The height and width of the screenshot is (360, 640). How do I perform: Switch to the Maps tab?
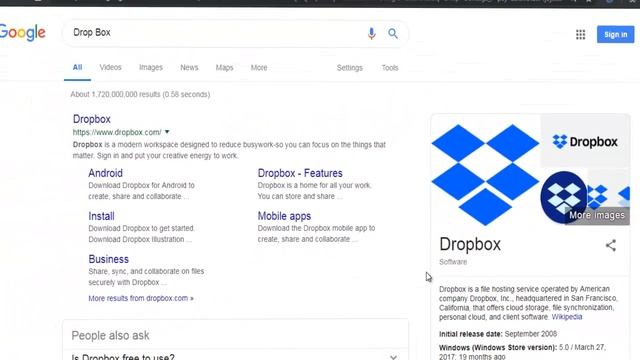(x=224, y=68)
